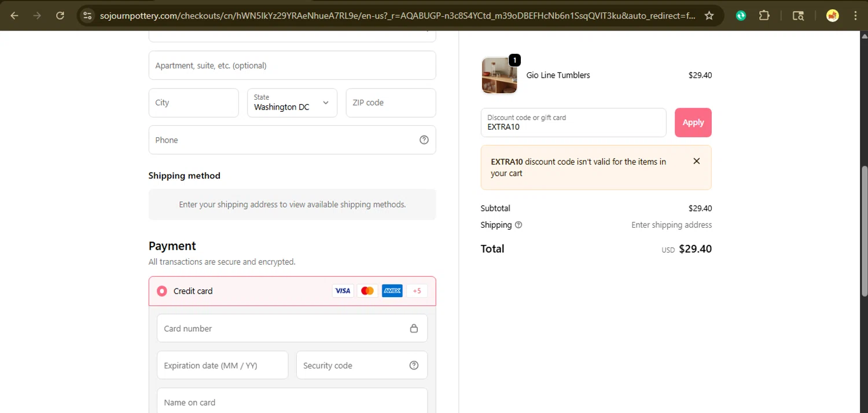Click the City input field
The width and height of the screenshot is (868, 413).
[x=194, y=103]
